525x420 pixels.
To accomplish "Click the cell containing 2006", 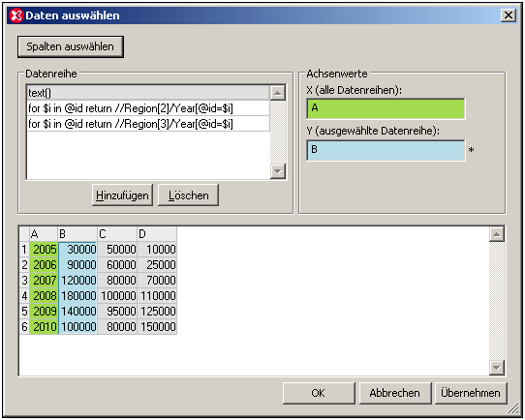I will 44,265.
